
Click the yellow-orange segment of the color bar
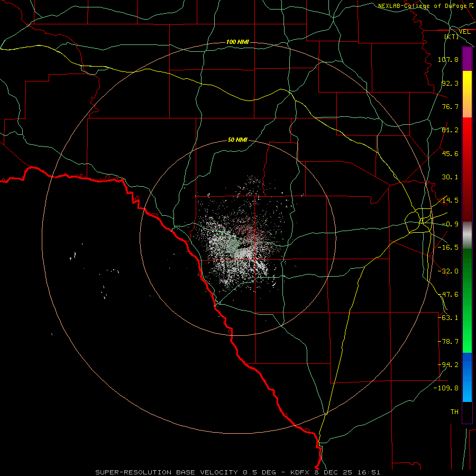coord(467,94)
